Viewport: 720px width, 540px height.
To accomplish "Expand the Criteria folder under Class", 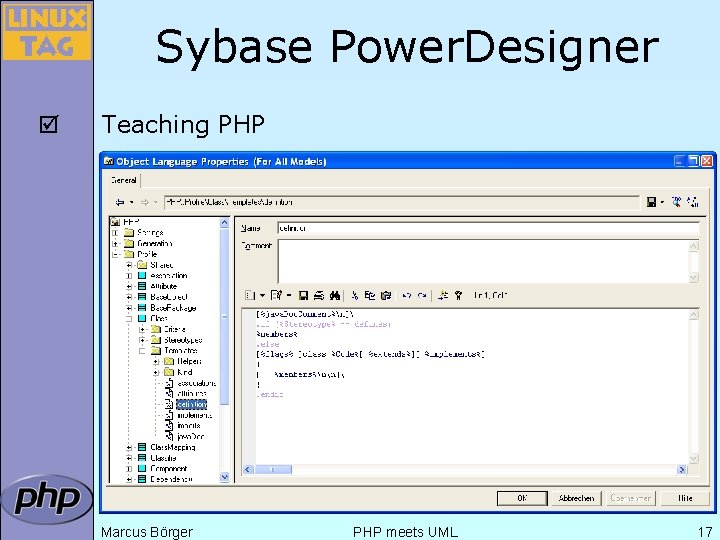I will click(x=142, y=329).
